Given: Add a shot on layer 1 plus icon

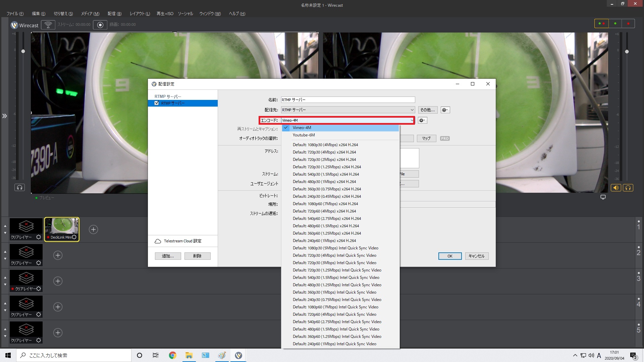Looking at the screenshot, I should tap(93, 230).
